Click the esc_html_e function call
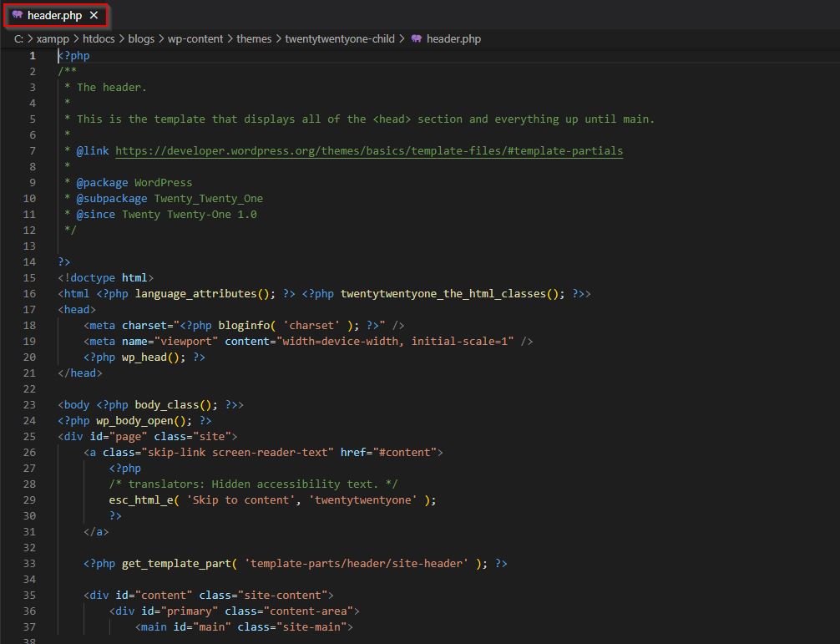The image size is (840, 644). [141, 499]
